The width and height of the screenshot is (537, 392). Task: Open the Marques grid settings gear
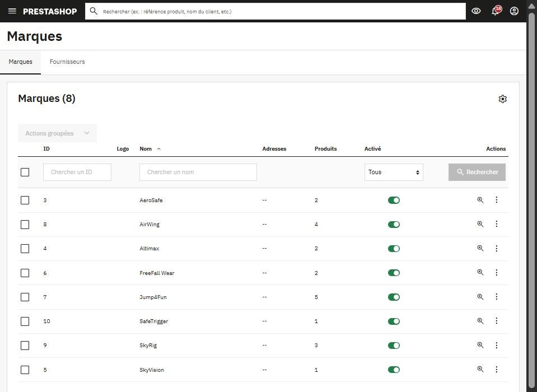[x=502, y=99]
